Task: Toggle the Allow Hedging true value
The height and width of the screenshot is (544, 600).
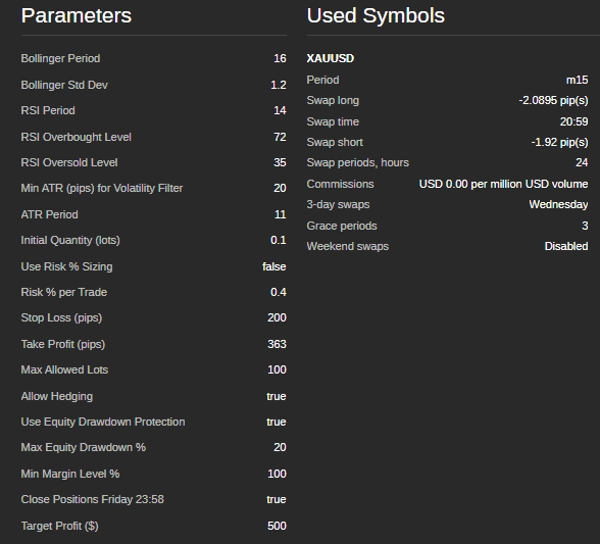Action: [x=276, y=397]
